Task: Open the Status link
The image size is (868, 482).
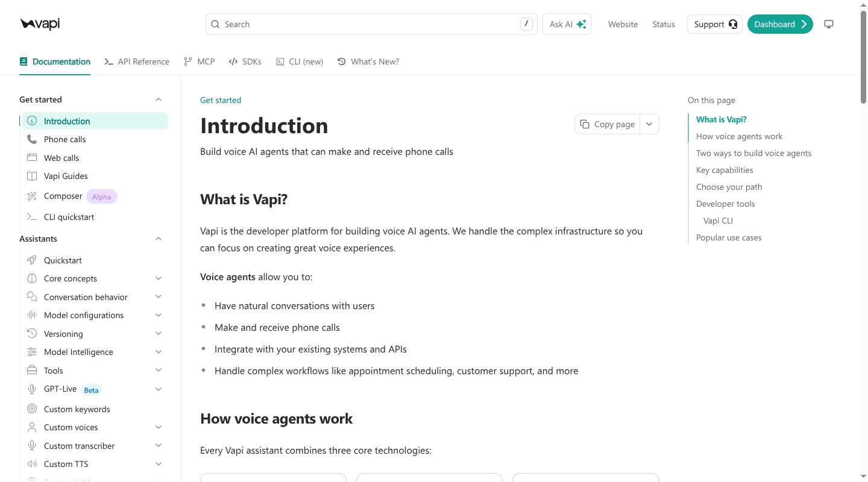Action: (x=664, y=24)
